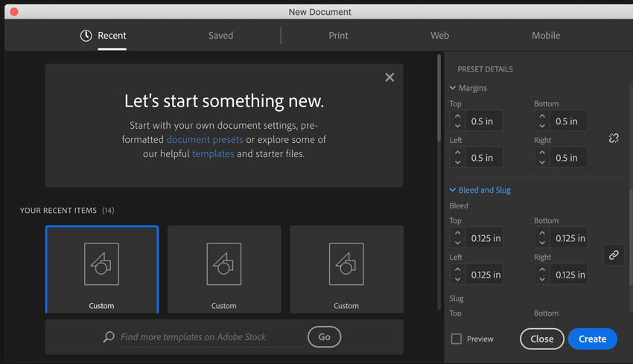Switch to the Recent tab
This screenshot has height=364, width=633.
pos(112,36)
